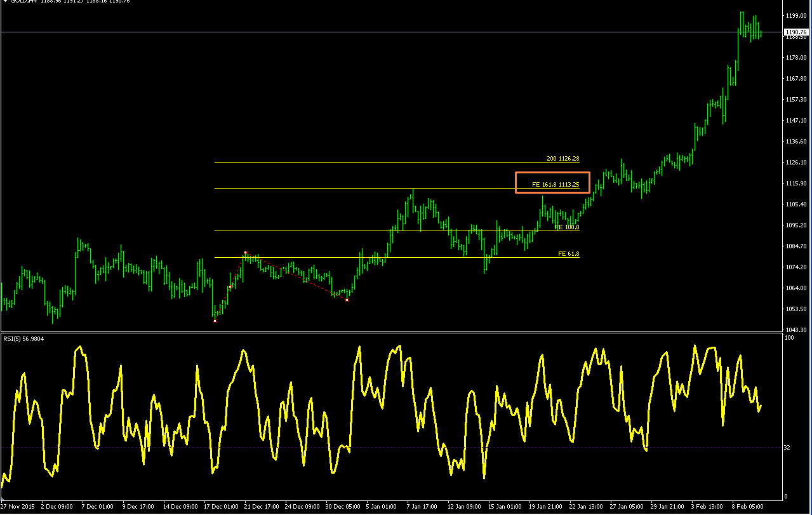Click the '7 Dec 01:00' time axis label
Image resolution: width=812 pixels, height=515 pixels.
click(x=98, y=507)
